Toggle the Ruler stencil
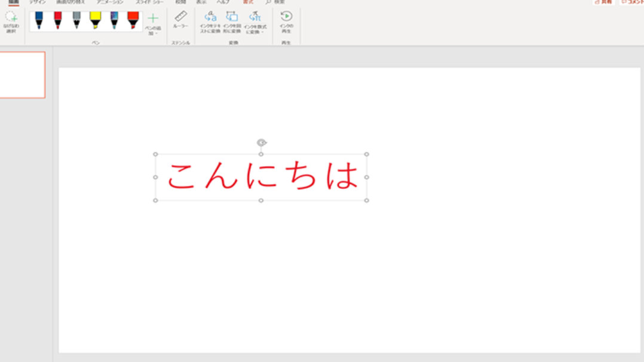Viewport: 644px width, 362px height. click(180, 19)
